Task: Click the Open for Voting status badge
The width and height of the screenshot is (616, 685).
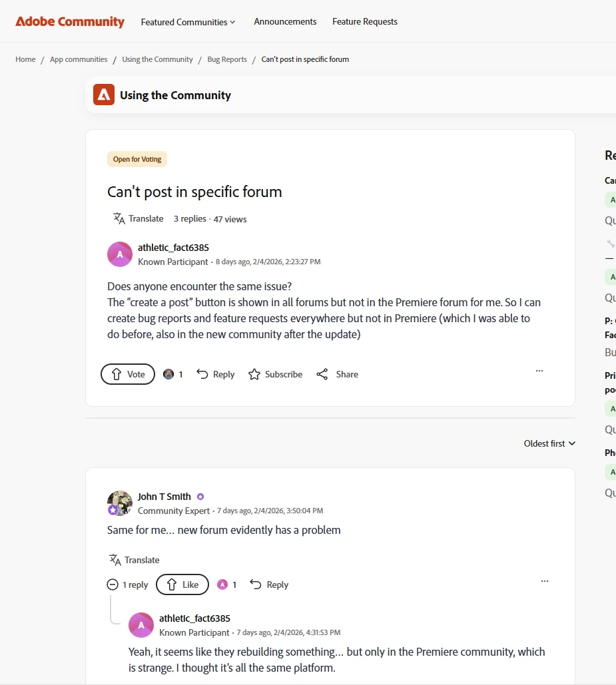Action: [137, 159]
